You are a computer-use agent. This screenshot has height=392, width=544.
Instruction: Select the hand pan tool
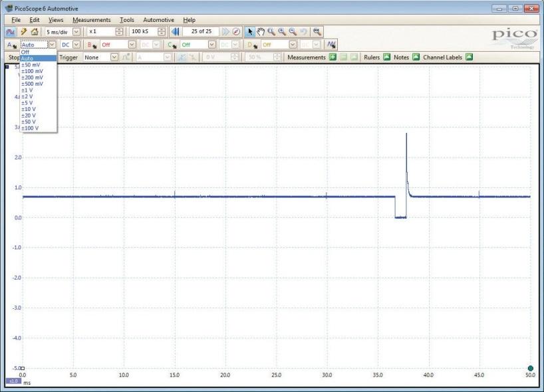tap(261, 32)
